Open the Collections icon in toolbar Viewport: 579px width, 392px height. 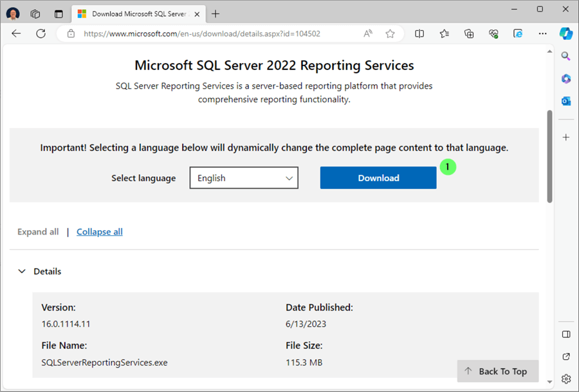469,33
